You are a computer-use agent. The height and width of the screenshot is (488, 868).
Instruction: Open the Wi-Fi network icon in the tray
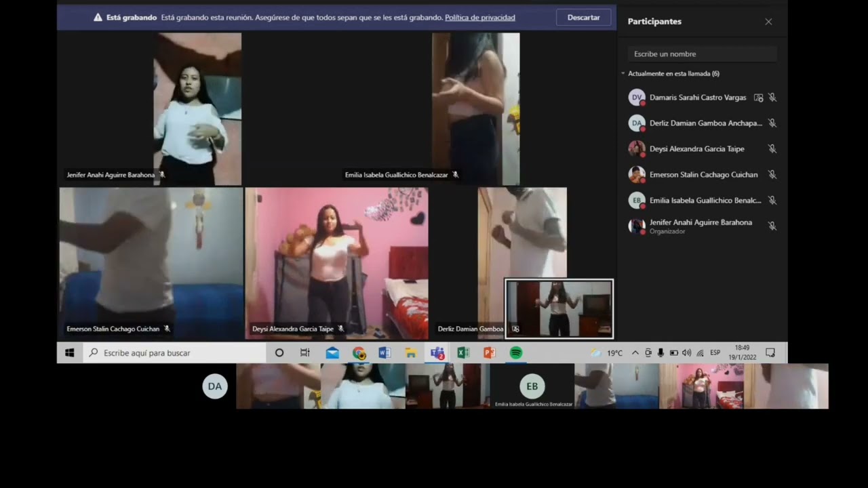coord(700,353)
